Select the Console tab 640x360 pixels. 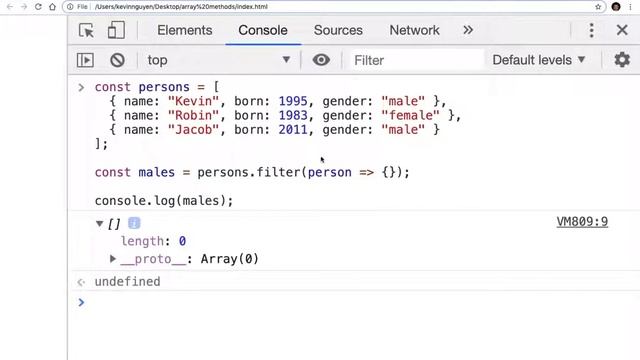pos(263,30)
